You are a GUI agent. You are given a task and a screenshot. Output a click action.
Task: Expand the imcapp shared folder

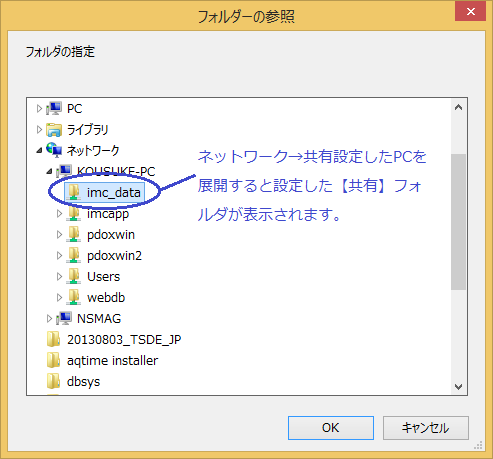[x=59, y=214]
